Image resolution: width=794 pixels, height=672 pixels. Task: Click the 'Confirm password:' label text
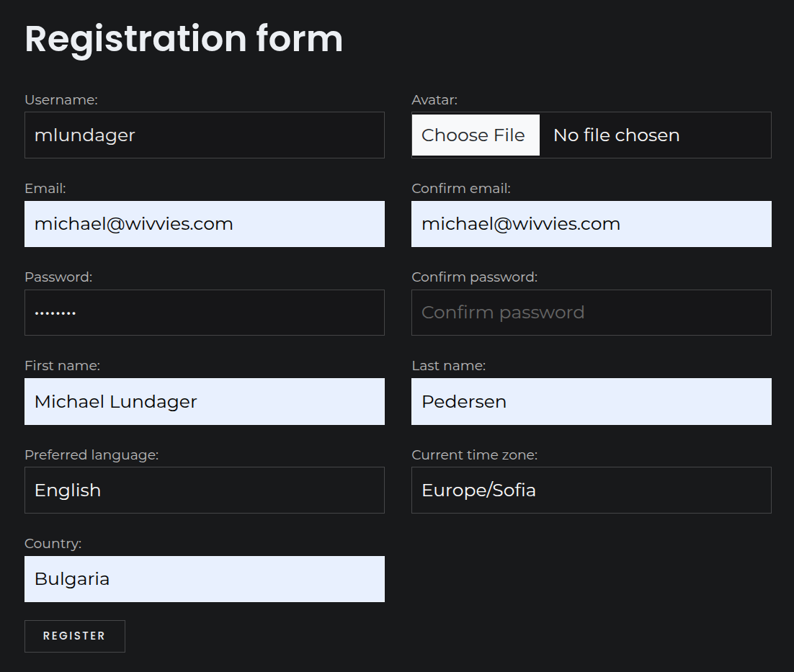click(x=475, y=277)
